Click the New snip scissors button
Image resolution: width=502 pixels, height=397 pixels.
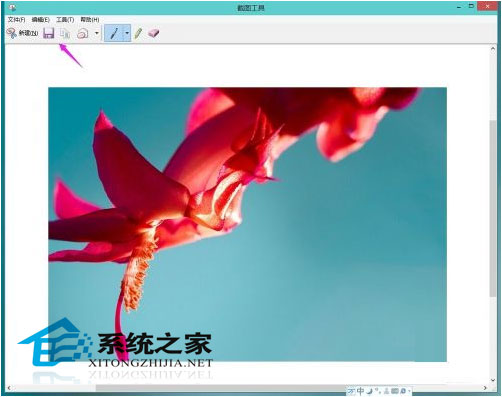pyautogui.click(x=22, y=33)
